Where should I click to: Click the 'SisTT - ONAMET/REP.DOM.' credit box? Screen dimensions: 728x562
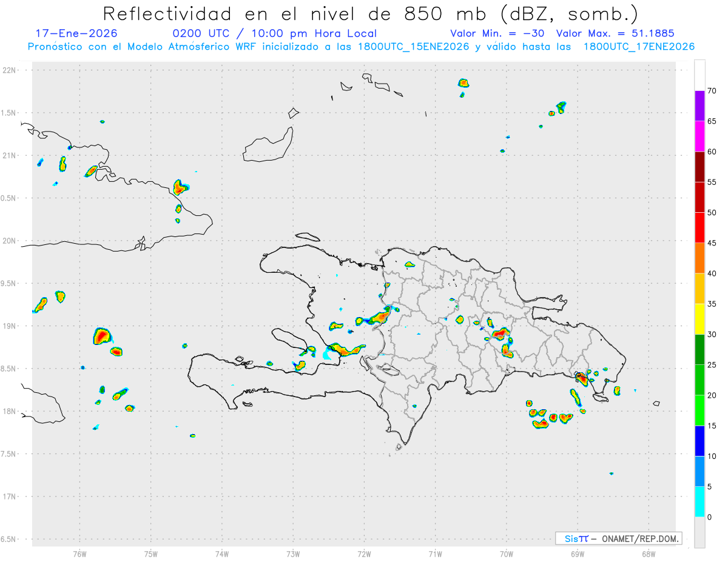pyautogui.click(x=618, y=538)
